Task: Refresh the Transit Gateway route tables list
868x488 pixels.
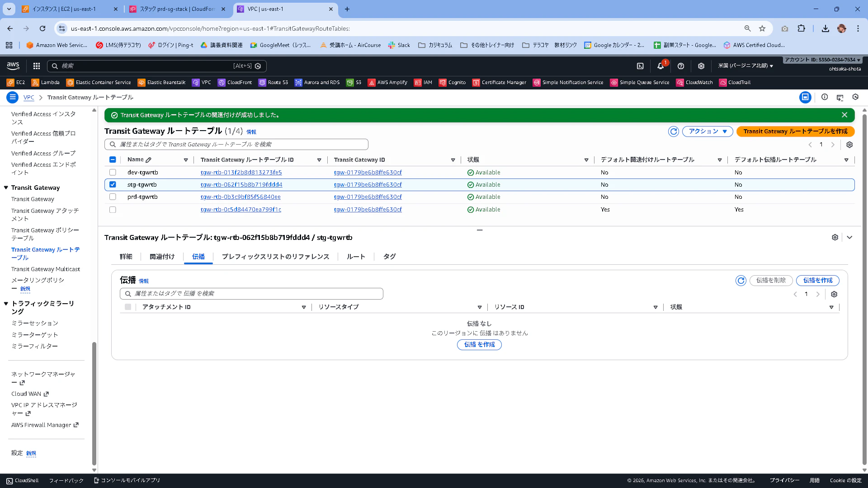Action: [x=674, y=131]
